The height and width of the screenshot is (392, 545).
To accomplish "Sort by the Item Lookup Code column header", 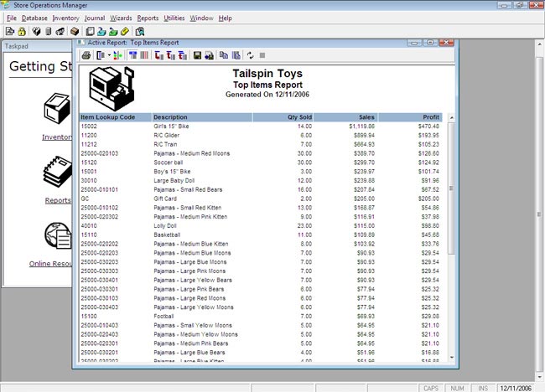I will (x=116, y=117).
